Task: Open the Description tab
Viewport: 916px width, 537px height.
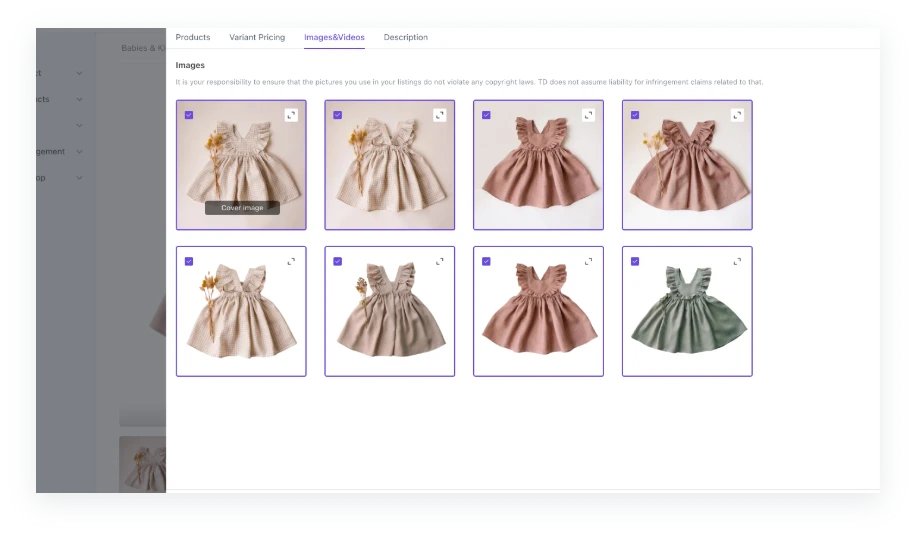Action: (x=405, y=37)
